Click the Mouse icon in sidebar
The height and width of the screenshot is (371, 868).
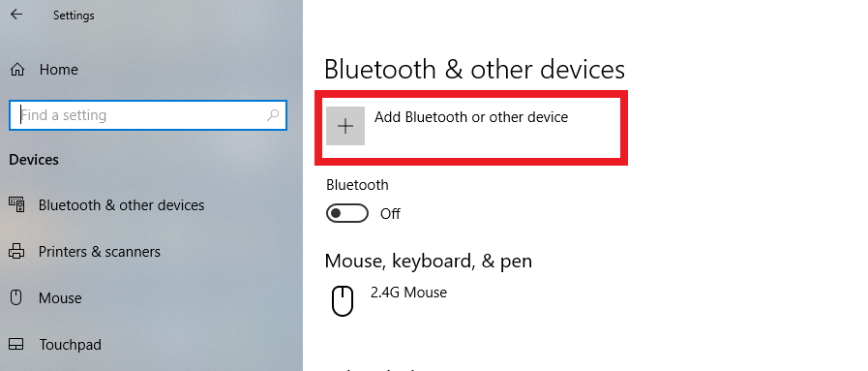[x=16, y=298]
